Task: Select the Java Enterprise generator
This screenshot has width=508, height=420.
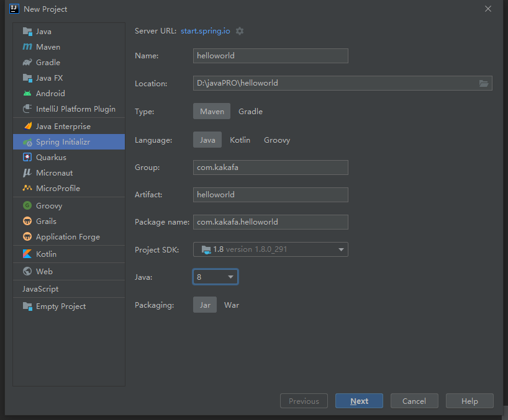Action: 69,126
